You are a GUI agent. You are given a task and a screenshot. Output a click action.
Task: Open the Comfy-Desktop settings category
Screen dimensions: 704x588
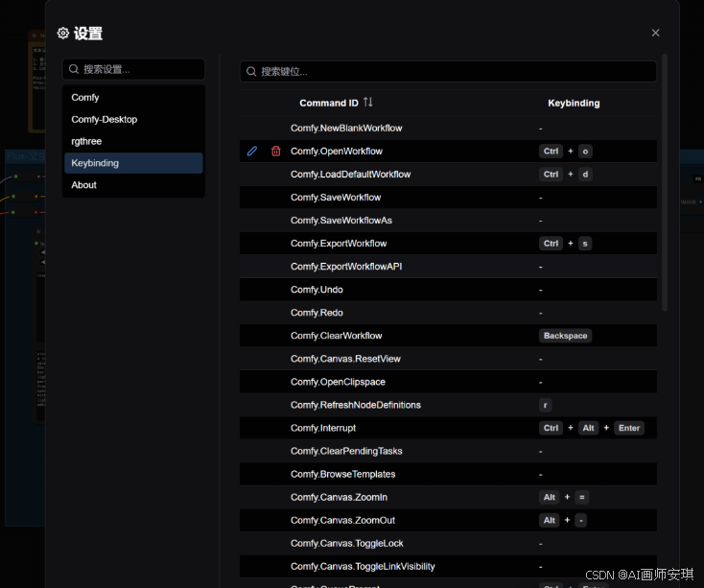[x=133, y=119]
